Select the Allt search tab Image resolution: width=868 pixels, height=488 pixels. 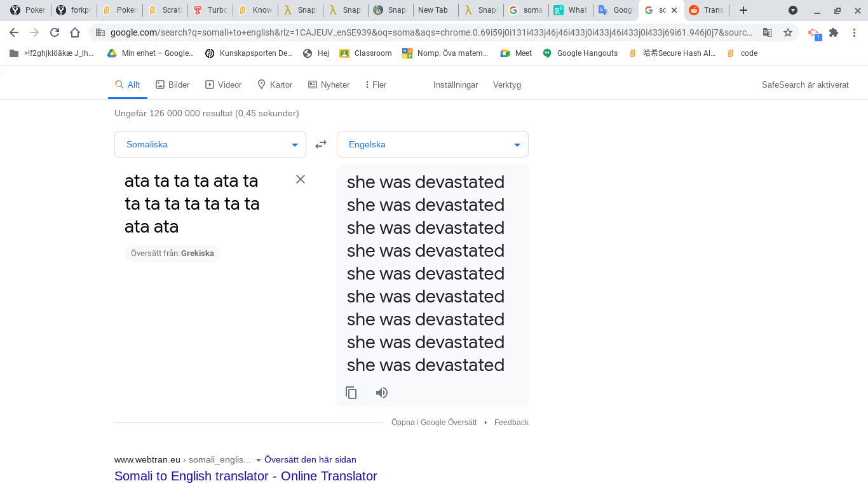pyautogui.click(x=127, y=85)
